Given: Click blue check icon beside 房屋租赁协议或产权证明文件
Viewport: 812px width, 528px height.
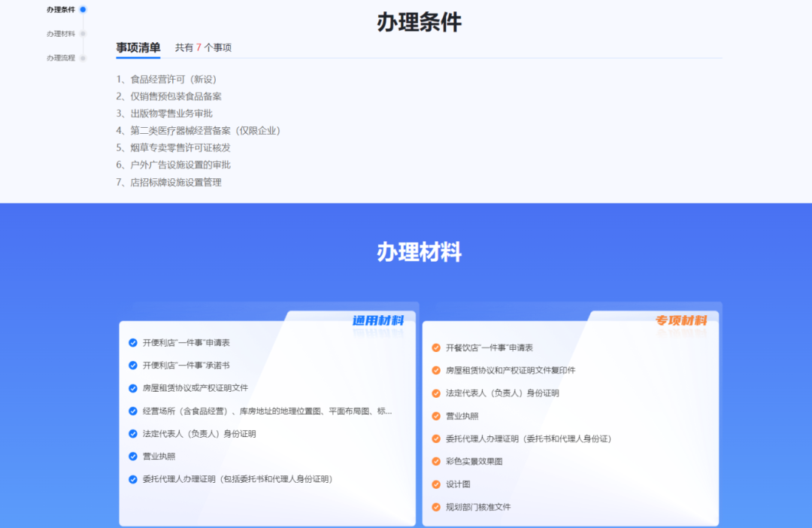Looking at the screenshot, I should click(133, 388).
